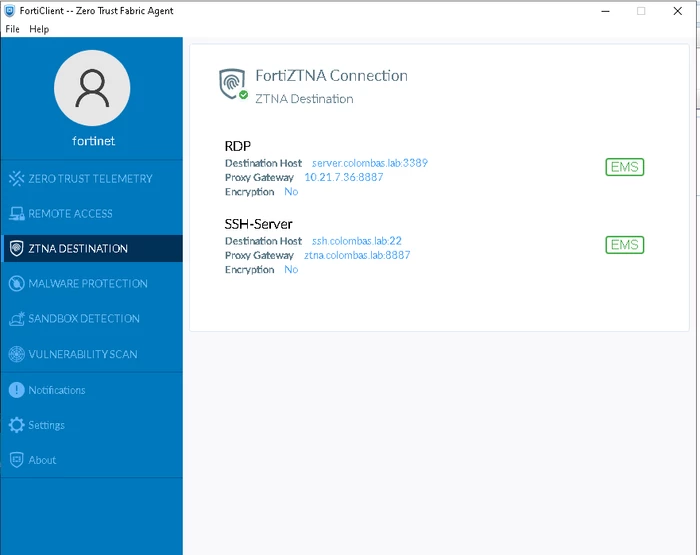Screen dimensions: 700x555
Task: Select the RDP connection title
Action: click(x=238, y=146)
